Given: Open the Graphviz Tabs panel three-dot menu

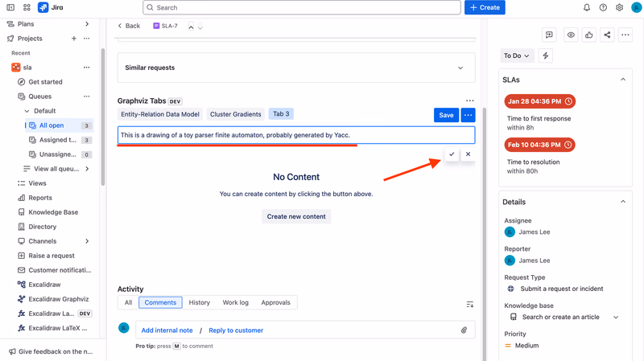Looking at the screenshot, I should (470, 101).
